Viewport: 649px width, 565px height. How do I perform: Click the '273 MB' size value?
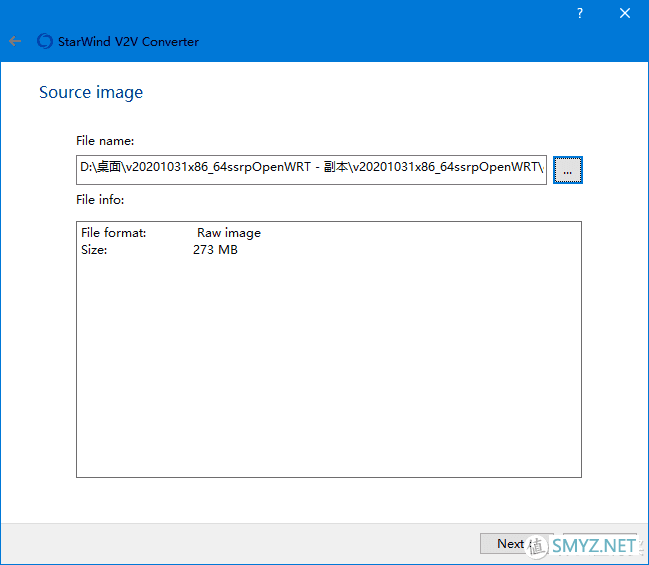[215, 250]
